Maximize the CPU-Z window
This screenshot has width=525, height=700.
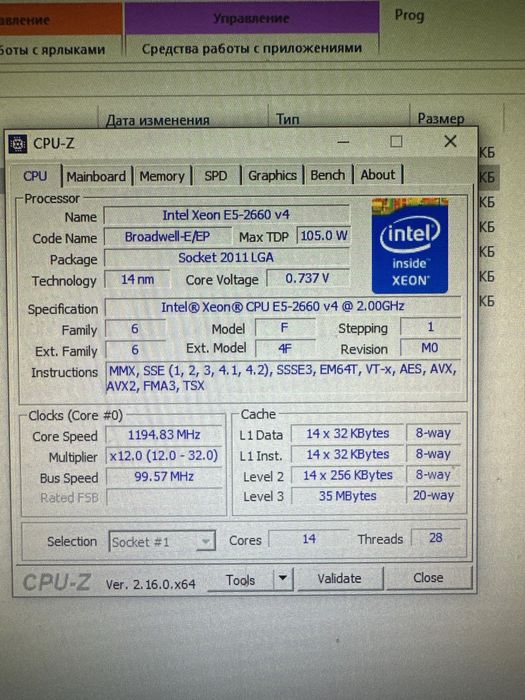(x=396, y=142)
